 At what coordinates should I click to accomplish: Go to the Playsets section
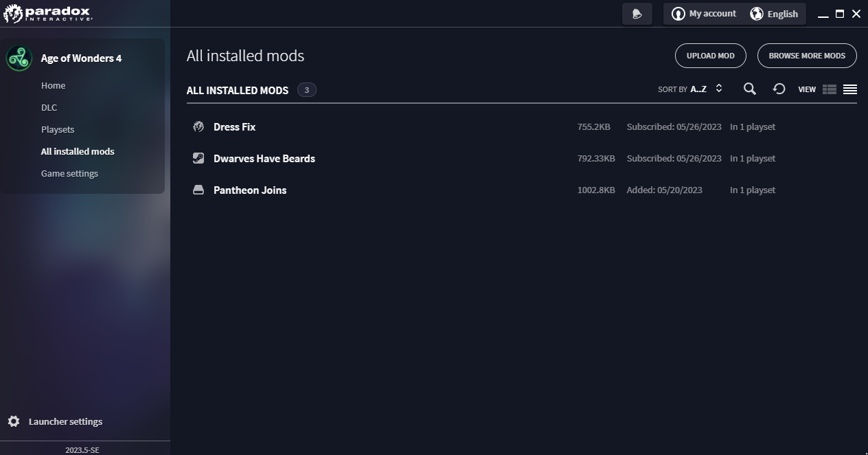click(58, 129)
